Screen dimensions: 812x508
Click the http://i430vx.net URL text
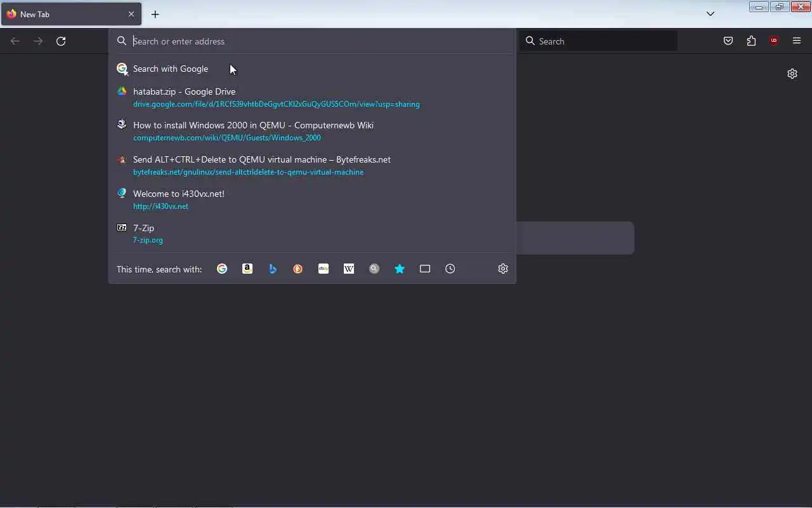pos(160,206)
